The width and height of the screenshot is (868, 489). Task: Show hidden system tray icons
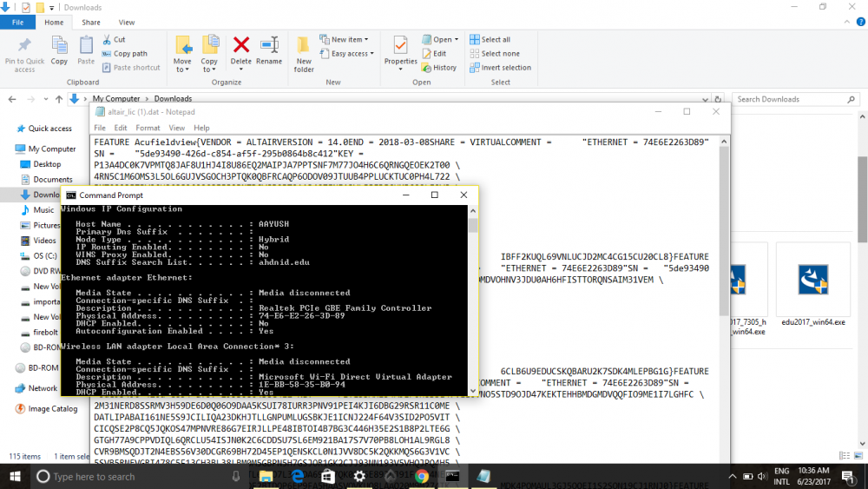[733, 476]
